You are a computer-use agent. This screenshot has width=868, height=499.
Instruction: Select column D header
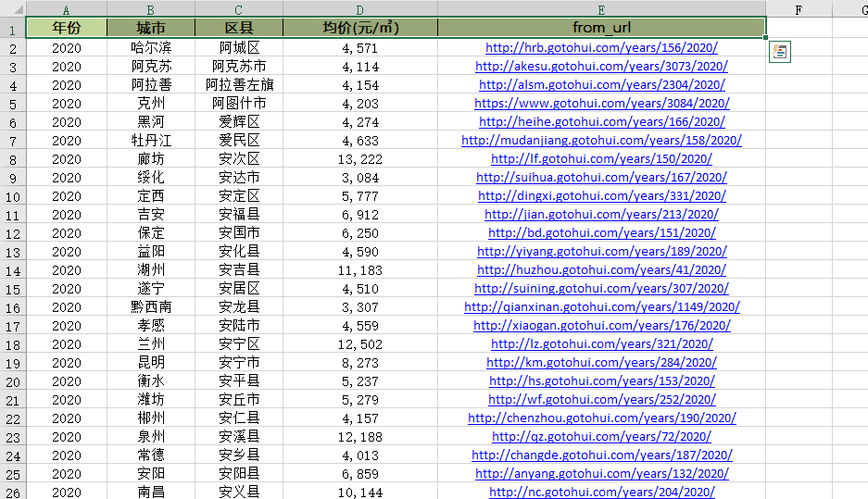point(360,9)
